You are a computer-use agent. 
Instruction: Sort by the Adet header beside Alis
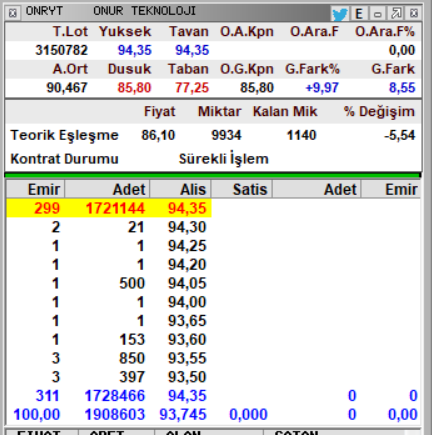107,189
